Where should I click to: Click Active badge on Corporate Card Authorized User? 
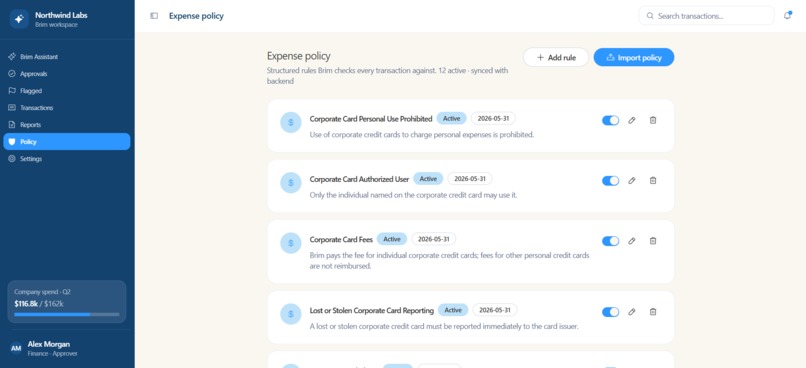point(428,179)
